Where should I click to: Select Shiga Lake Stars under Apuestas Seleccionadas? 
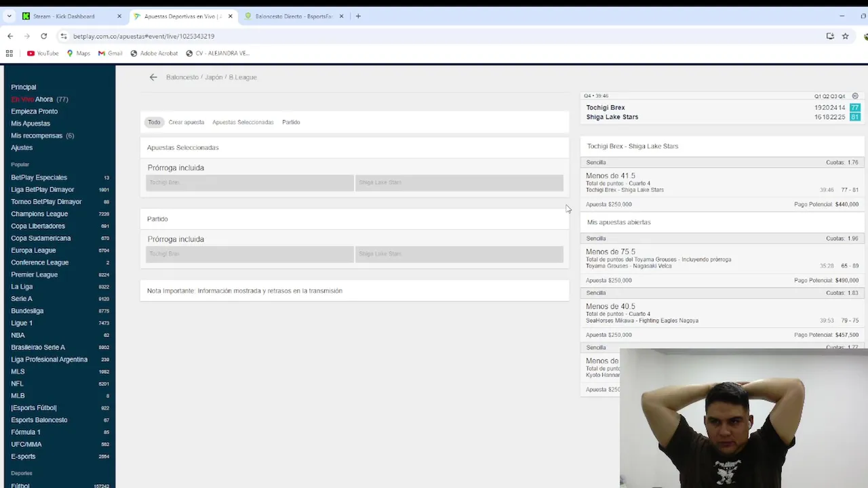(459, 182)
